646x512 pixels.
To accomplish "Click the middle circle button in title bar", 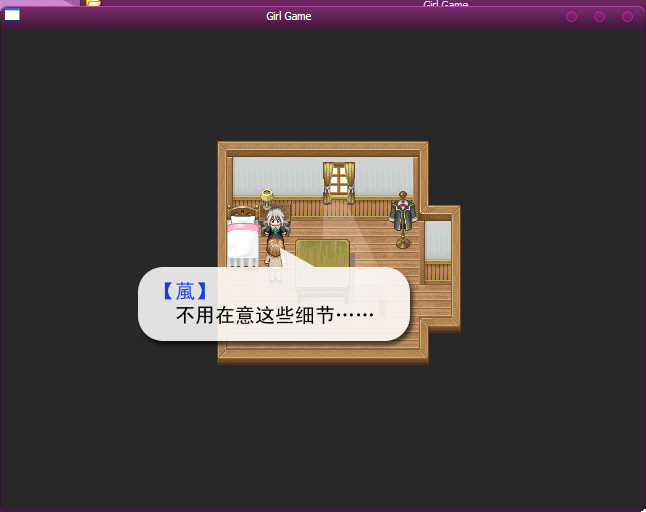I will click(599, 16).
